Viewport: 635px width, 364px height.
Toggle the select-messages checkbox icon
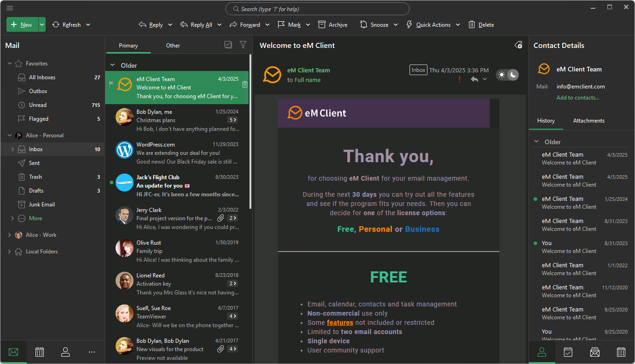pos(228,45)
